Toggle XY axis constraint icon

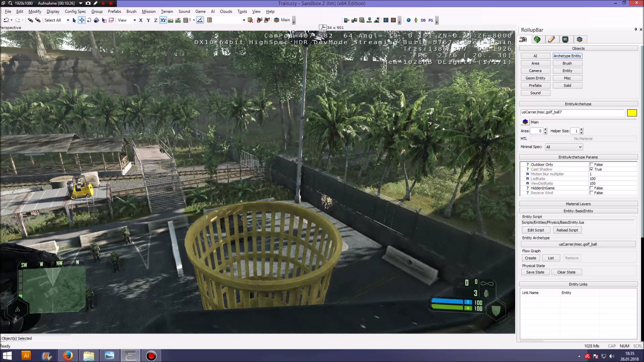[163, 20]
